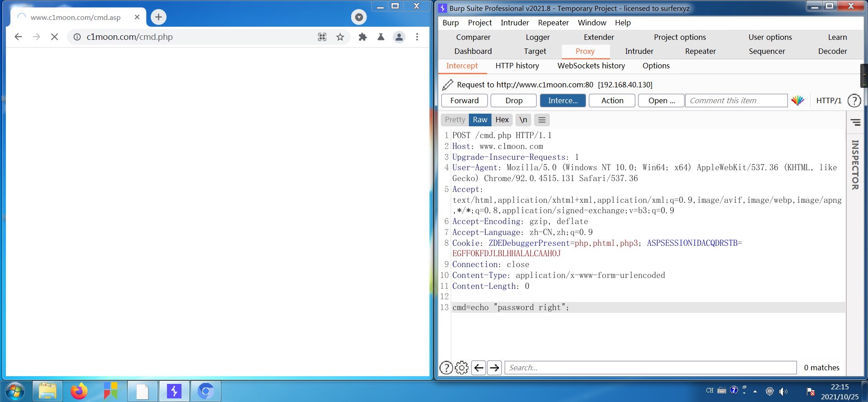The image size is (868, 402).
Task: Switch message view to Raw
Action: 480,120
